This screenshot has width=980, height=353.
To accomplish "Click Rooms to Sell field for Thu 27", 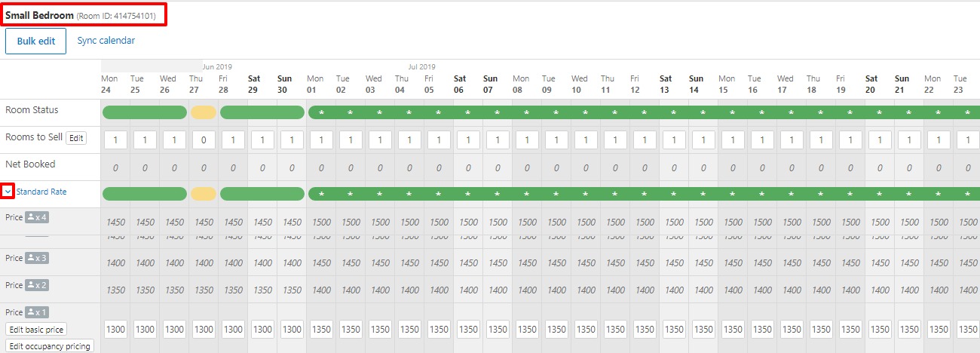I will click(204, 140).
